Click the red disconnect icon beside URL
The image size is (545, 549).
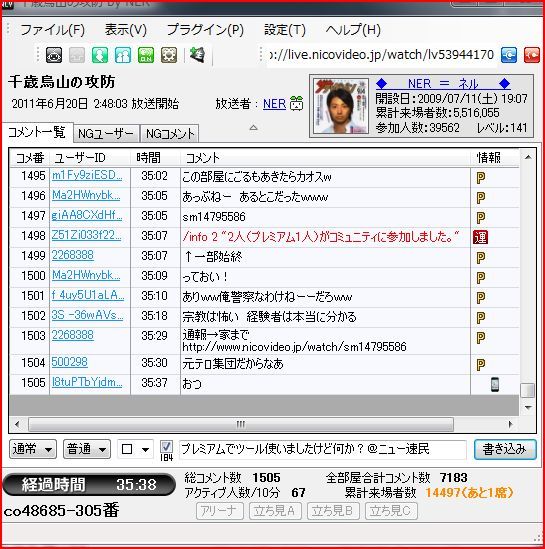point(531,55)
